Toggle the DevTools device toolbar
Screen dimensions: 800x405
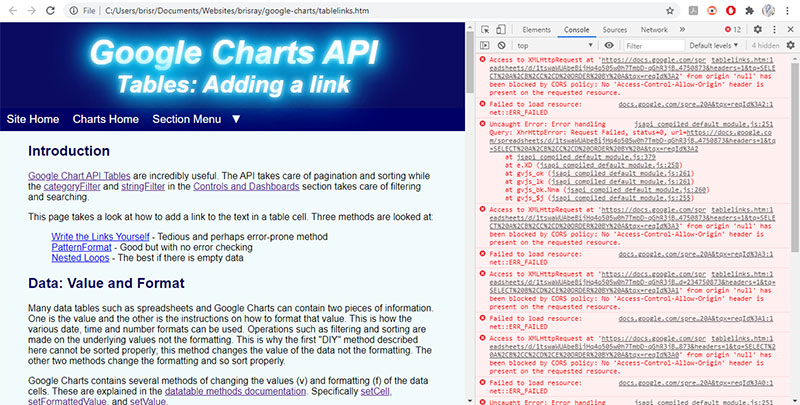pyautogui.click(x=501, y=30)
